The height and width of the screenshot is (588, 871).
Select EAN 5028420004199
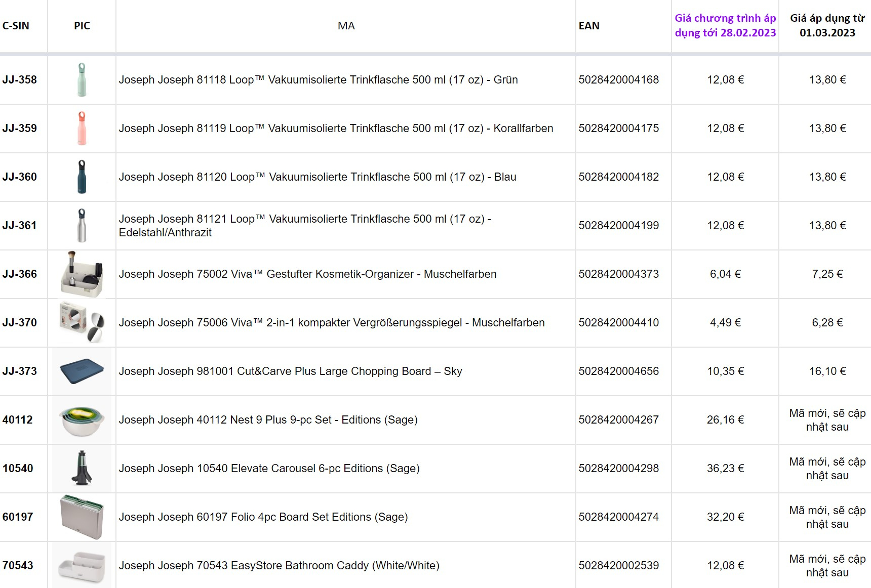click(619, 225)
